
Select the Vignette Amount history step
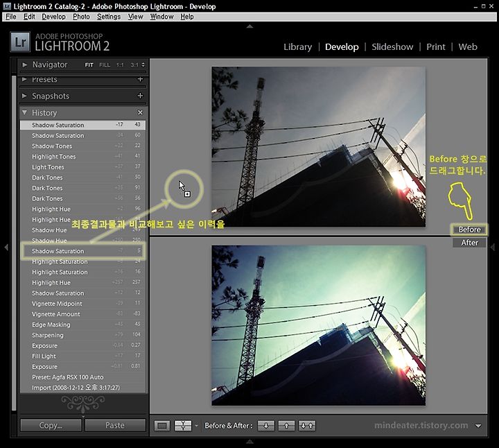point(82,314)
